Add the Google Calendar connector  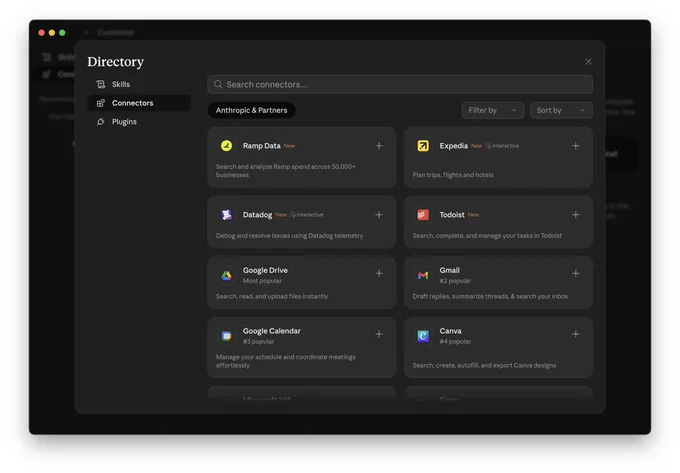click(x=379, y=334)
